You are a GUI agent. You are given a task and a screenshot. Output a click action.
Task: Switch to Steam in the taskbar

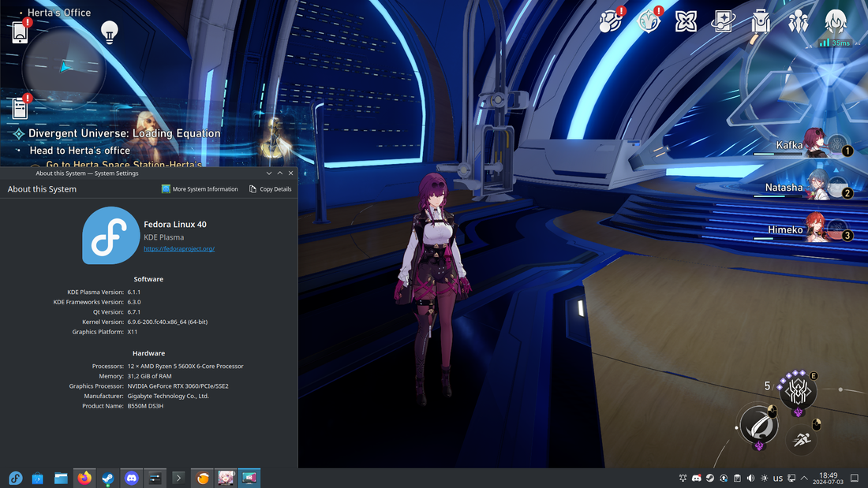107,478
